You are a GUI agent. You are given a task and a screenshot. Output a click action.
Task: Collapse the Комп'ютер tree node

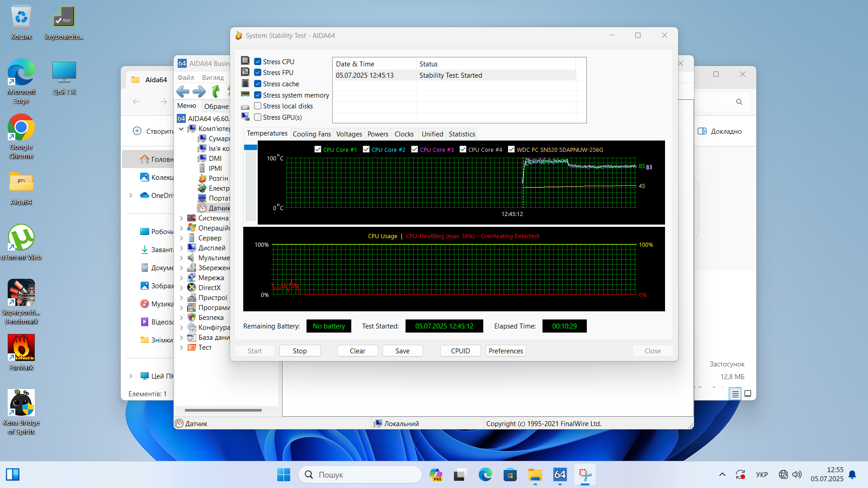click(x=181, y=129)
